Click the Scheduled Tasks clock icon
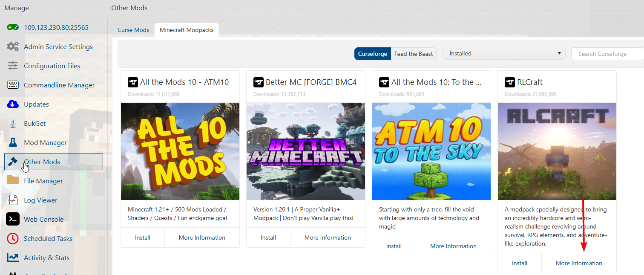 [x=13, y=238]
